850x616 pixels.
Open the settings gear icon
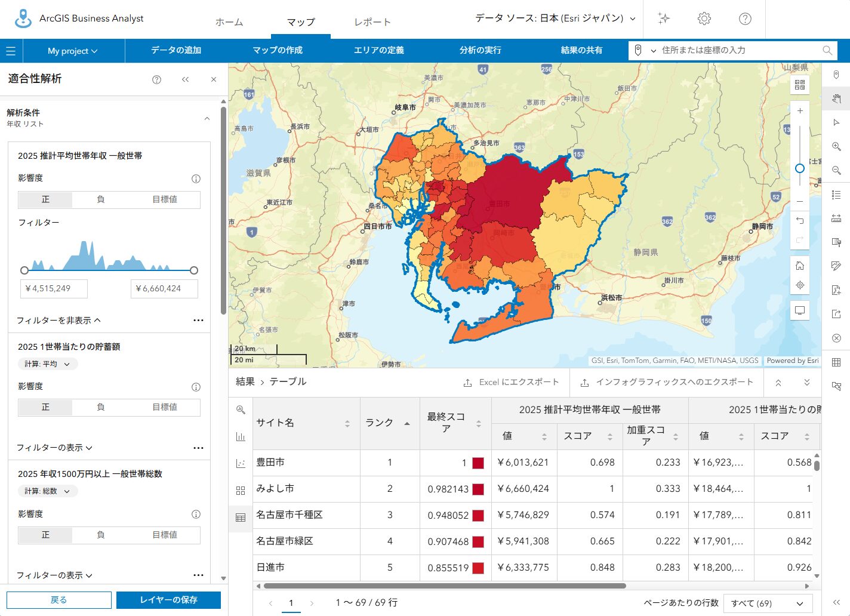click(x=704, y=19)
